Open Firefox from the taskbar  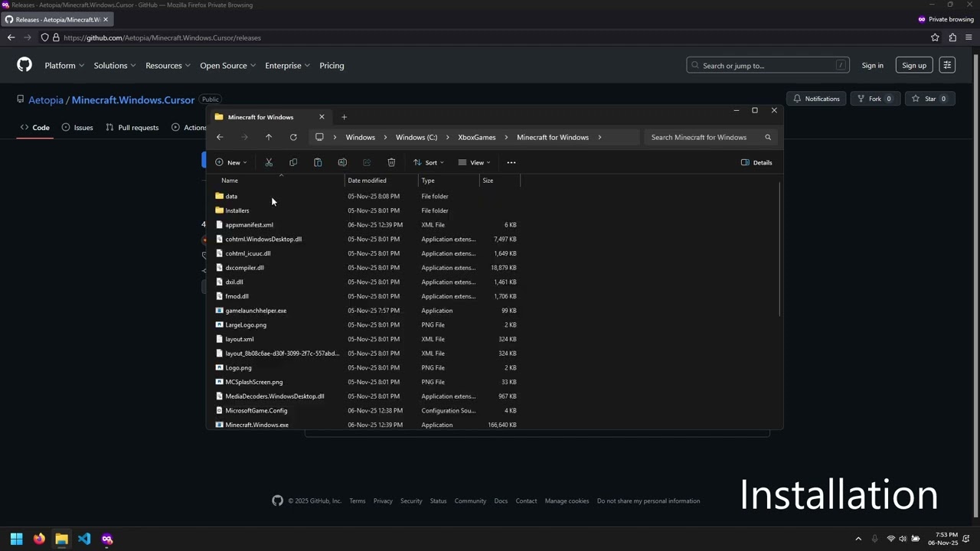click(39, 539)
